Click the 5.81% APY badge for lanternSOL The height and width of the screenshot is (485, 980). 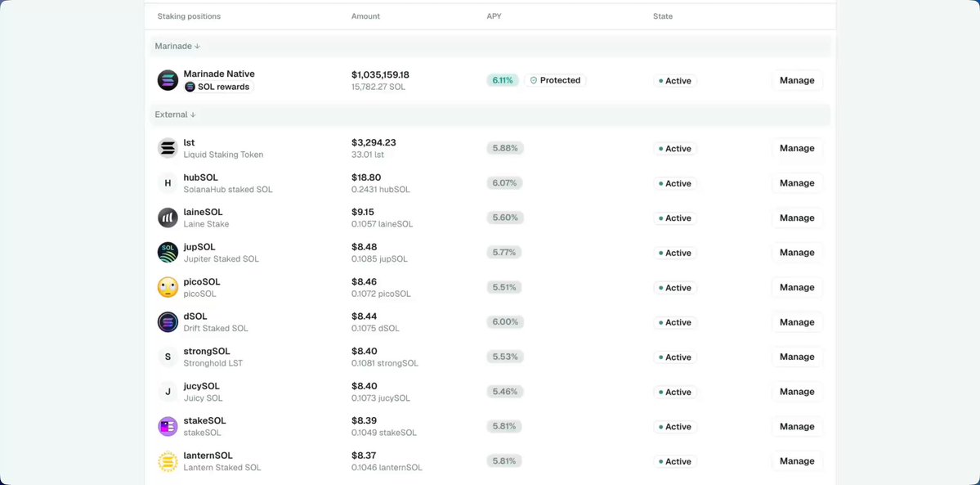pos(503,461)
